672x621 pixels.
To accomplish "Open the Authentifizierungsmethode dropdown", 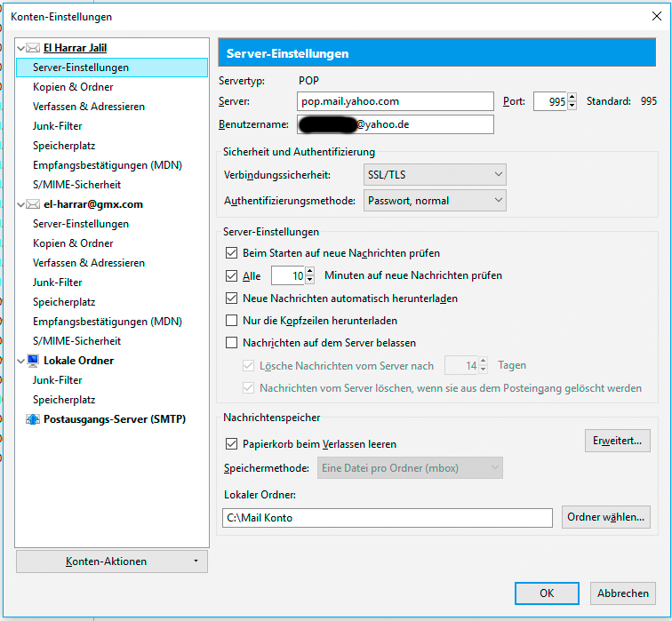I will [435, 201].
